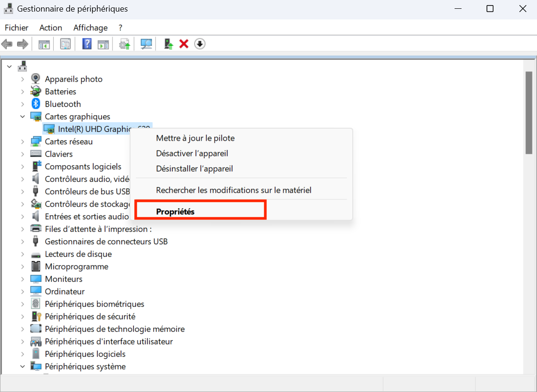Click the disable device down-arrow toolbar icon
This screenshot has width=537, height=392.
click(x=200, y=44)
